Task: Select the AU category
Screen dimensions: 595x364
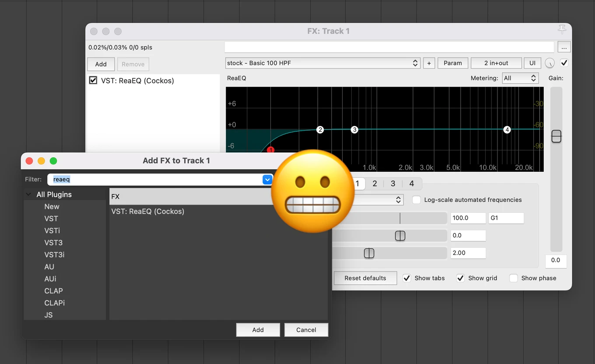Action: click(49, 267)
